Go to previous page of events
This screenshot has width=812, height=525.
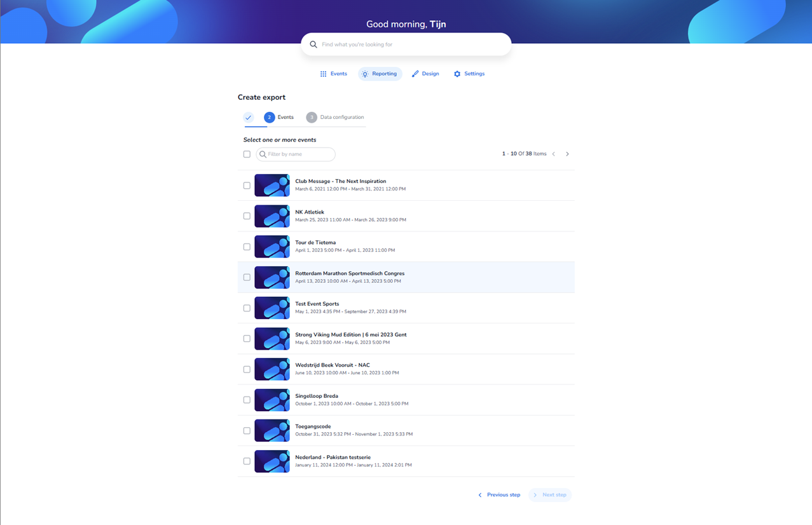pos(554,154)
